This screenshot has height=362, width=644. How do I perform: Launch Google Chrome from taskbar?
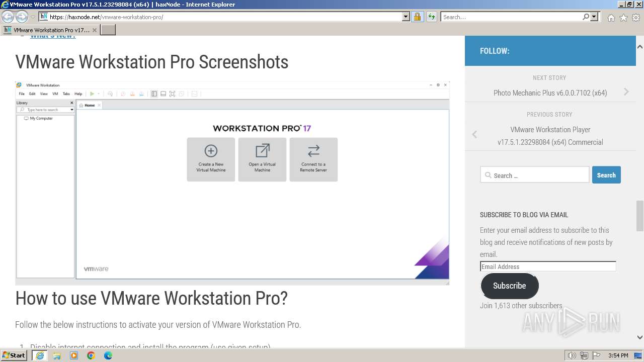tap(91, 355)
